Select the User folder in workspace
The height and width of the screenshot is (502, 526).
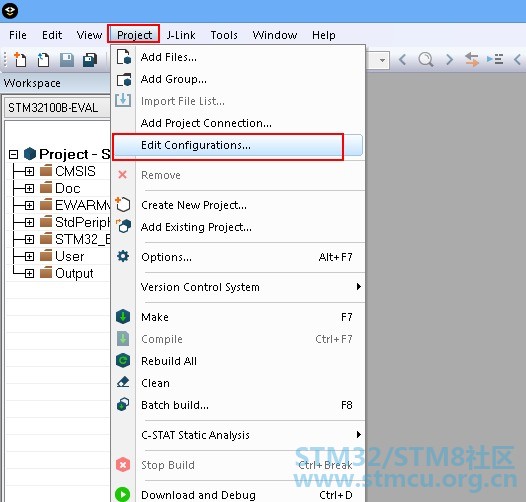[69, 256]
